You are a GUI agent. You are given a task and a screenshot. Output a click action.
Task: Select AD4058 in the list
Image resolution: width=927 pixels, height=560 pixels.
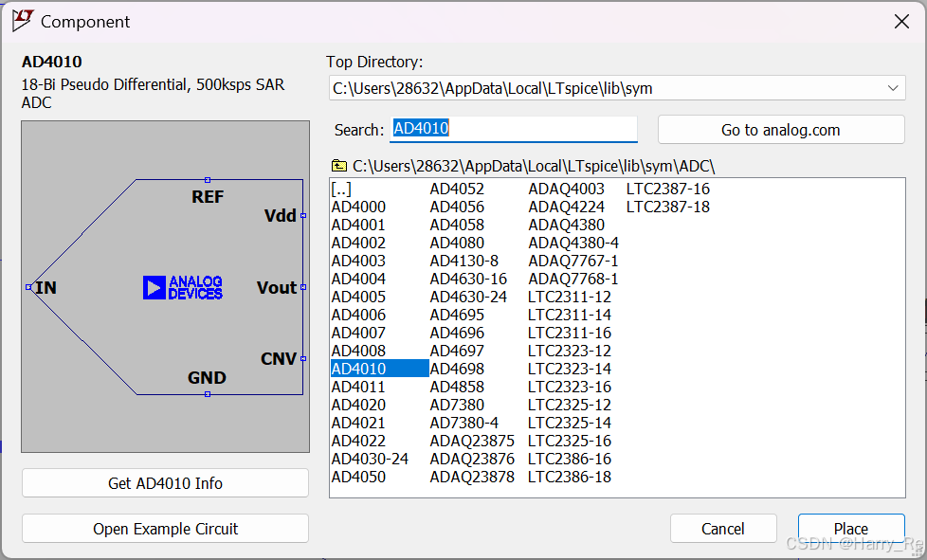pyautogui.click(x=457, y=226)
